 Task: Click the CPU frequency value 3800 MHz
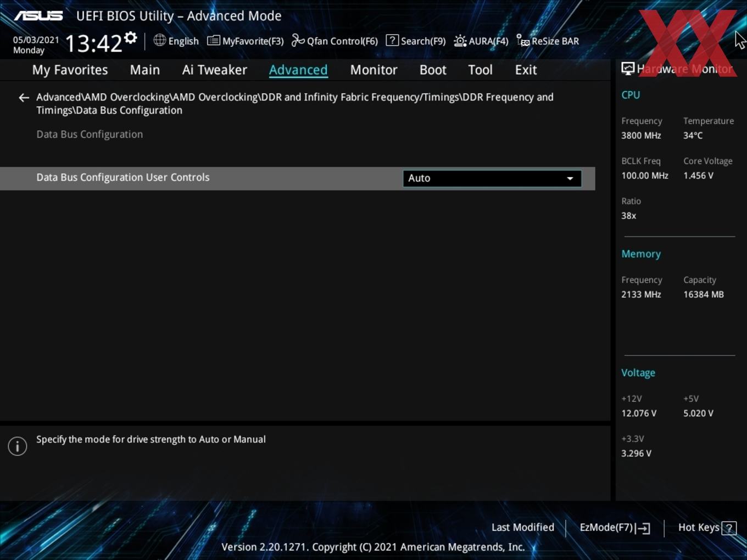[641, 136]
